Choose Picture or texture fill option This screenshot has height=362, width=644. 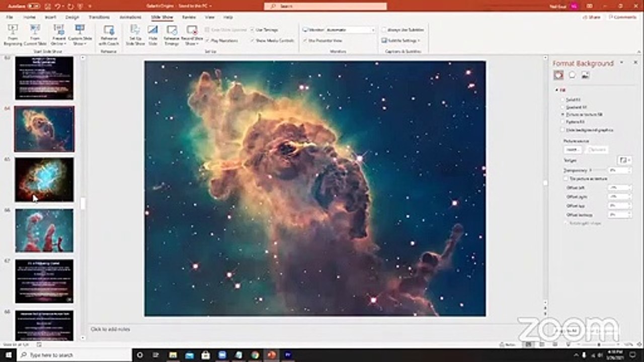pyautogui.click(x=582, y=115)
